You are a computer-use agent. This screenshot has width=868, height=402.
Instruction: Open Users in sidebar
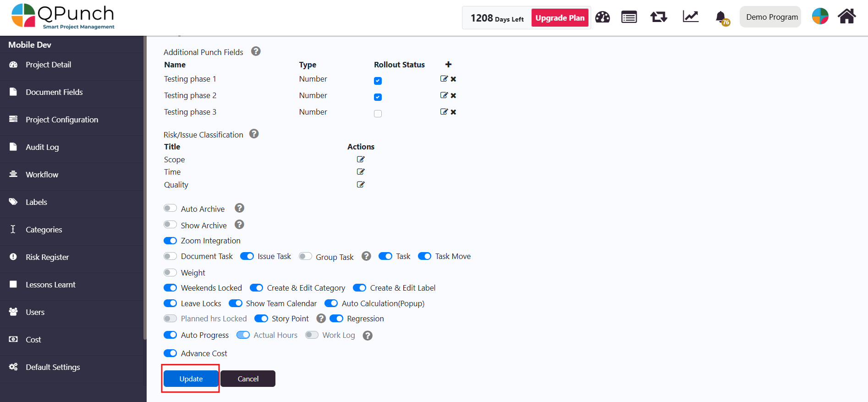(x=72, y=312)
